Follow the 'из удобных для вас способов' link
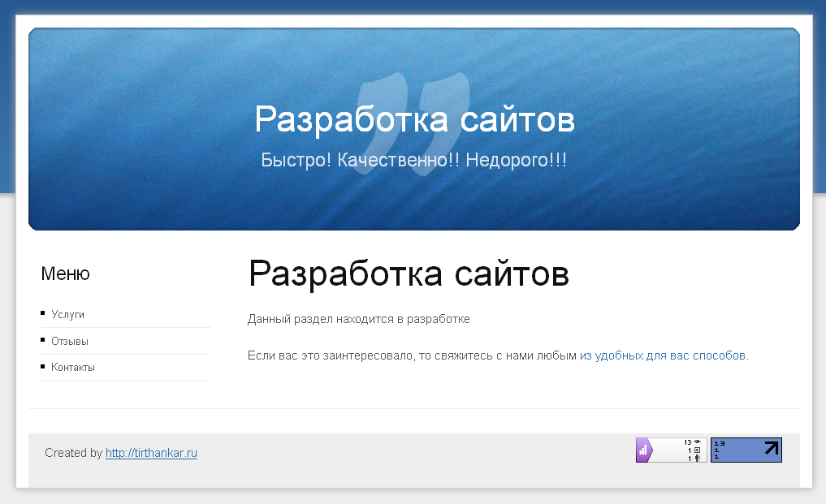This screenshot has height=504, width=826. (664, 355)
